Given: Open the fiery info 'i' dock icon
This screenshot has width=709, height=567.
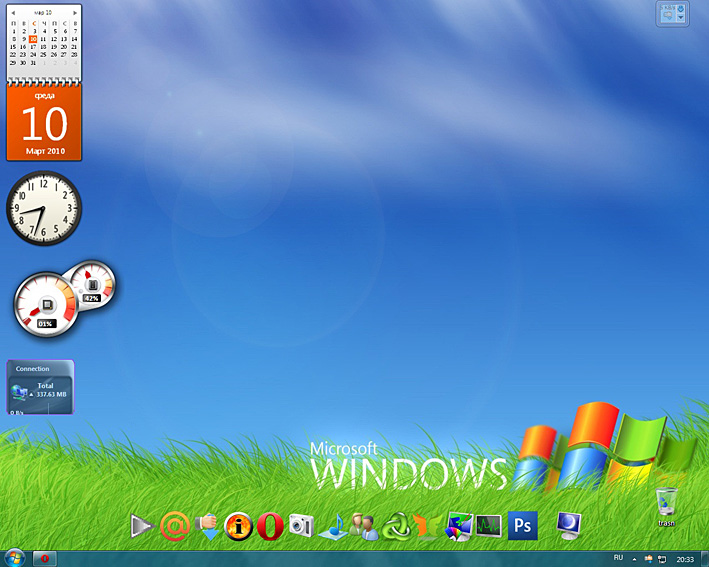Looking at the screenshot, I should (238, 526).
